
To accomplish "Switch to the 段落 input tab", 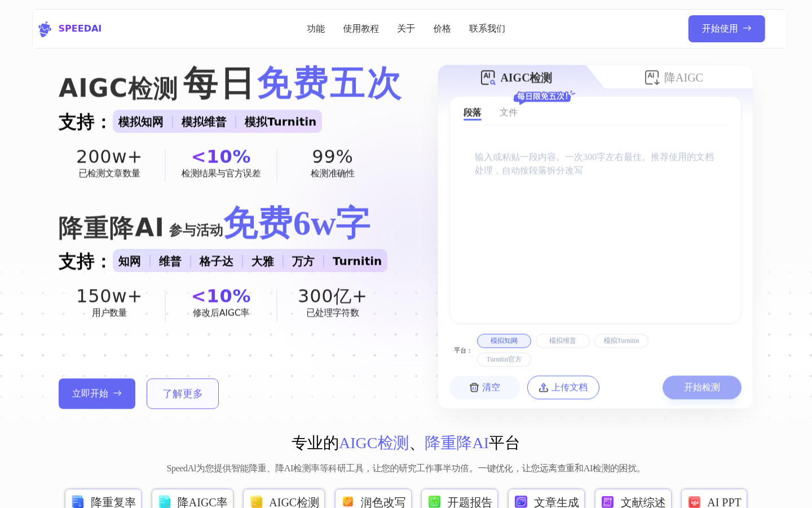I will [x=473, y=113].
